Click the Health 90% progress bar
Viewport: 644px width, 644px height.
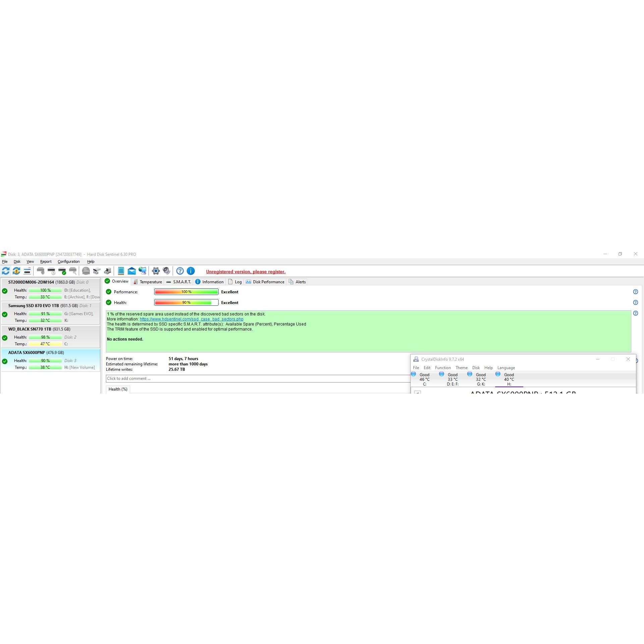(x=186, y=302)
